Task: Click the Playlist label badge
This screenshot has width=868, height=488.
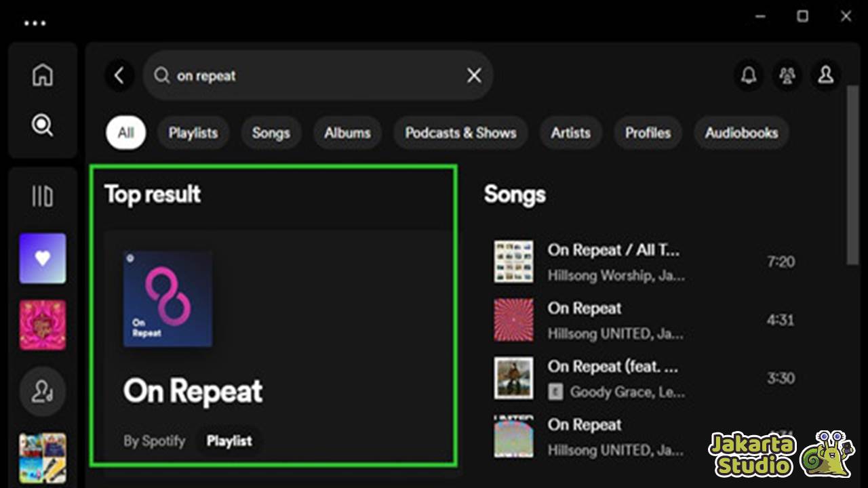Action: [229, 441]
